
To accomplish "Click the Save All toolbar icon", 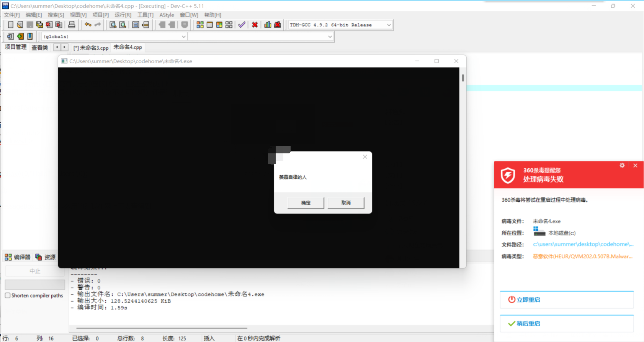I will click(39, 25).
